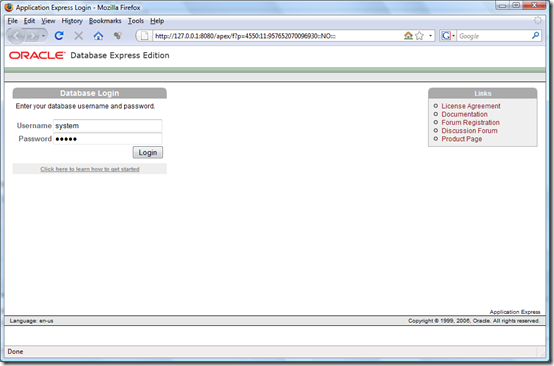
Task: Go to the Firefox Home page icon
Action: pyautogui.click(x=98, y=36)
